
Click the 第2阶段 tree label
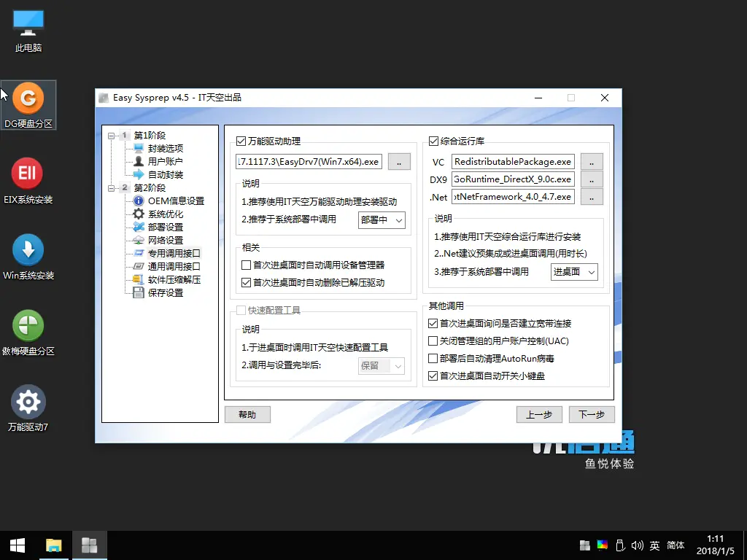(150, 187)
